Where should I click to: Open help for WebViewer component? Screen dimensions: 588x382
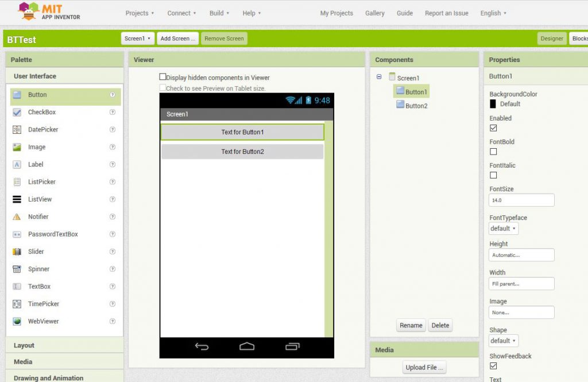click(113, 321)
